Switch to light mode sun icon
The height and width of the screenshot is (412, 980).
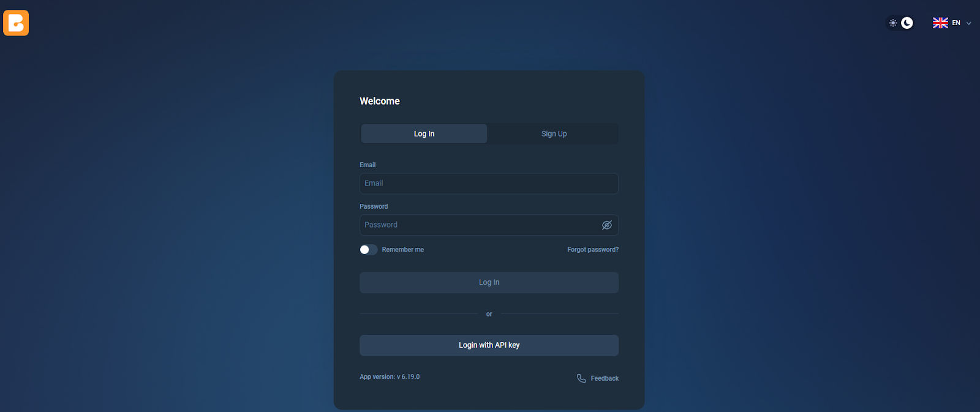coord(893,23)
